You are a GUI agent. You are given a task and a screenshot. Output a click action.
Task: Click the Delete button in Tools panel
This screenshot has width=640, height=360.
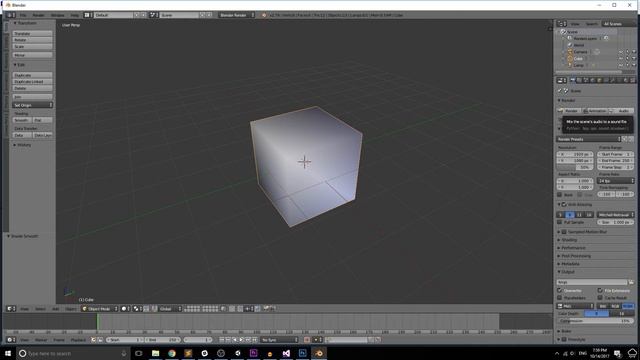click(x=33, y=88)
